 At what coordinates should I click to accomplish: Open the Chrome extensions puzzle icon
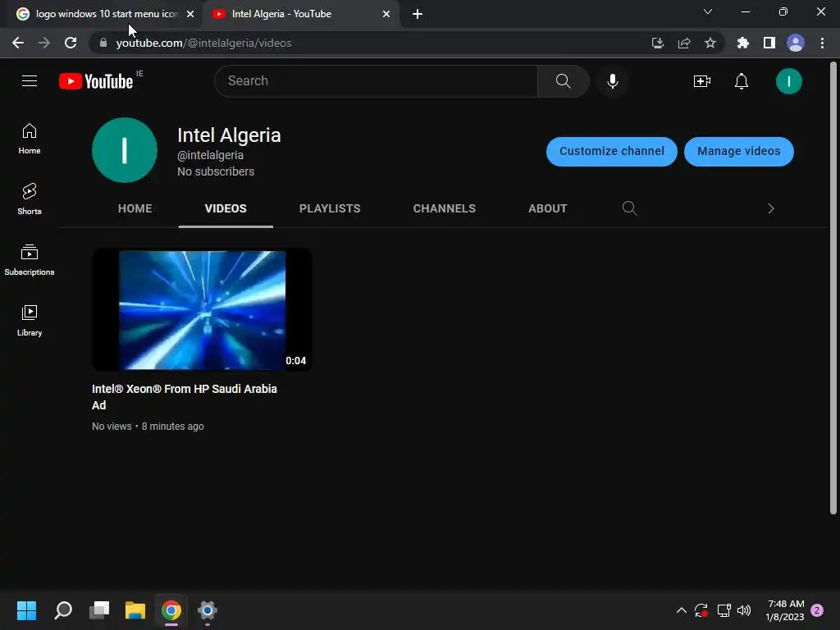(742, 43)
